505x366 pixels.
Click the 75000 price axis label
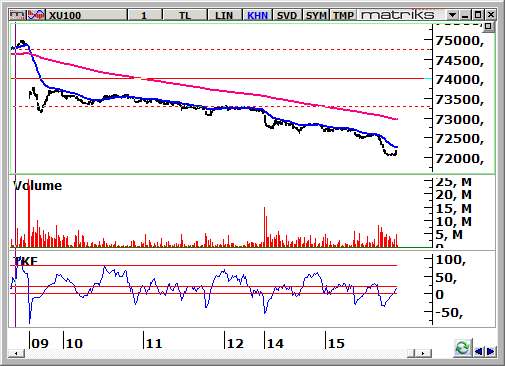click(x=459, y=41)
